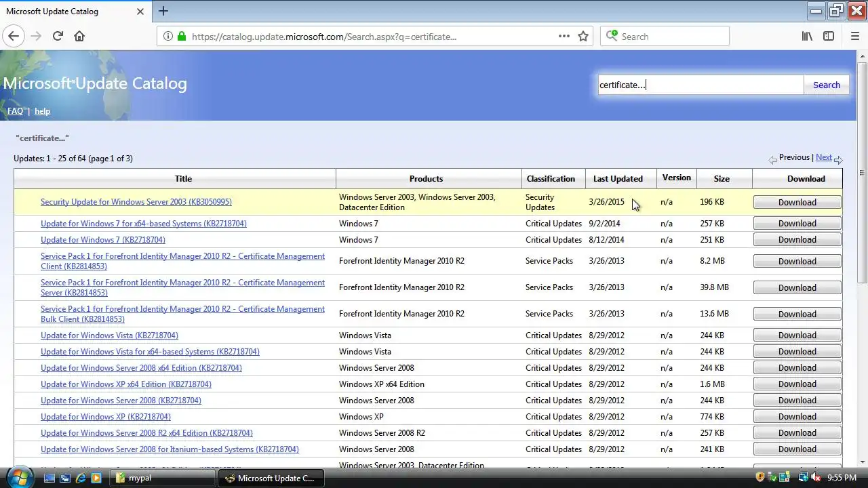Go to the browser home page
This screenshot has width=868, height=488.
[79, 37]
